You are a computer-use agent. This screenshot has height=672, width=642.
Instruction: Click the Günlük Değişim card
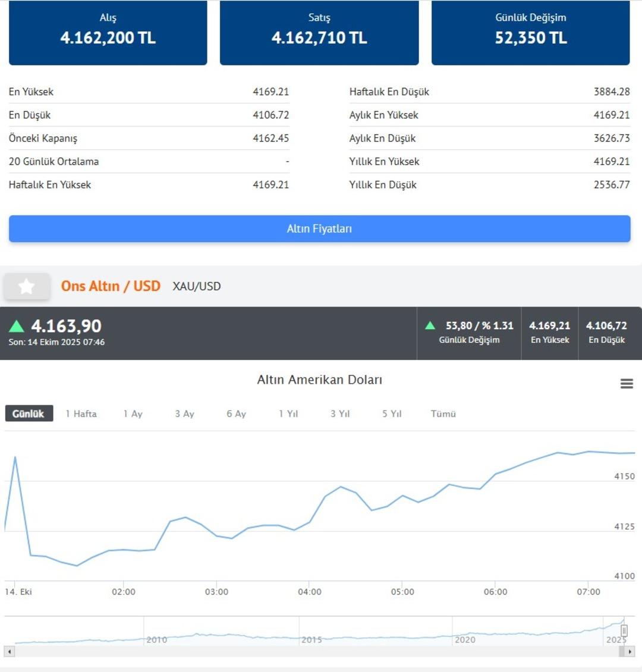(530, 31)
